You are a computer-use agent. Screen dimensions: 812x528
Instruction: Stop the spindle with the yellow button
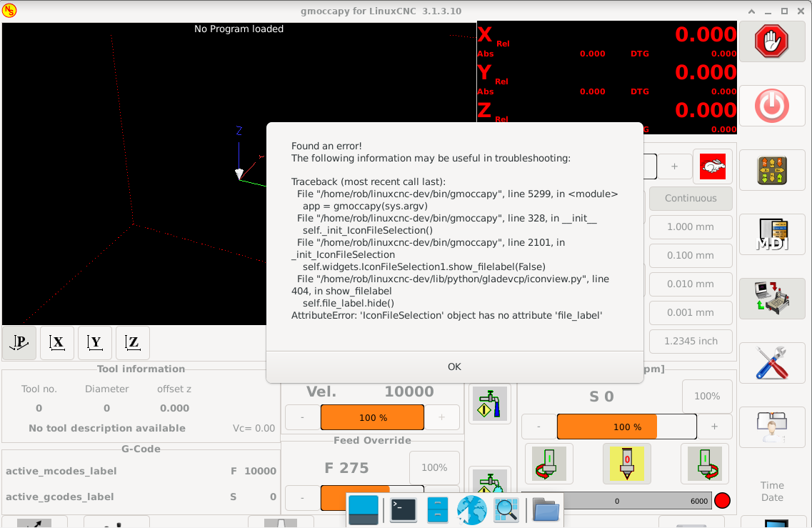click(x=626, y=464)
